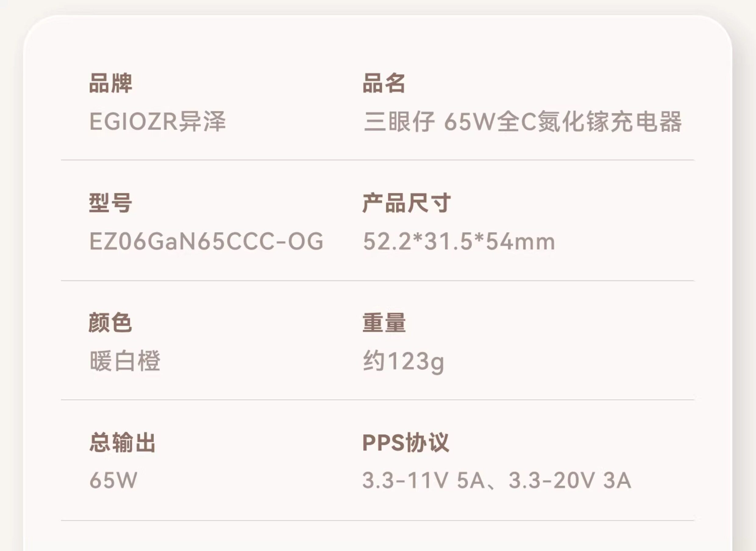
Task: Click the PPS协议 label heading
Action: point(406,442)
